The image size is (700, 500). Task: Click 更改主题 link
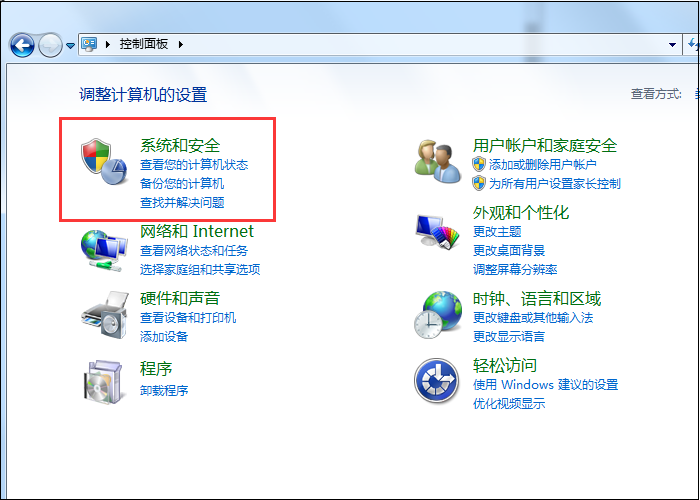click(497, 232)
